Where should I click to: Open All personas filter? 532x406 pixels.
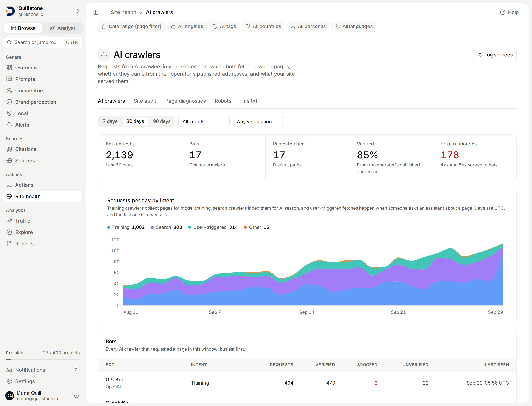[x=308, y=27]
